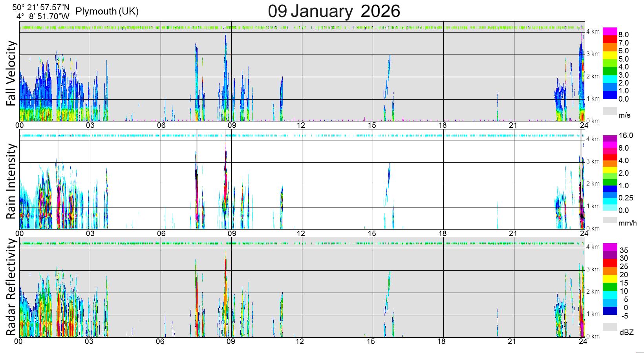Click the "06" hour tick under Rain Intensity plot
This screenshot has width=644, height=353.
click(x=161, y=233)
